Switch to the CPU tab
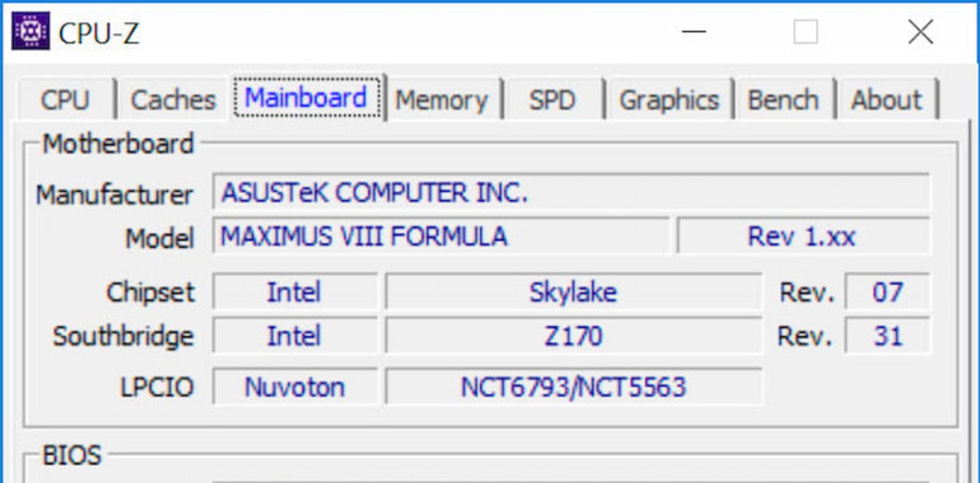980x483 pixels. tap(65, 100)
